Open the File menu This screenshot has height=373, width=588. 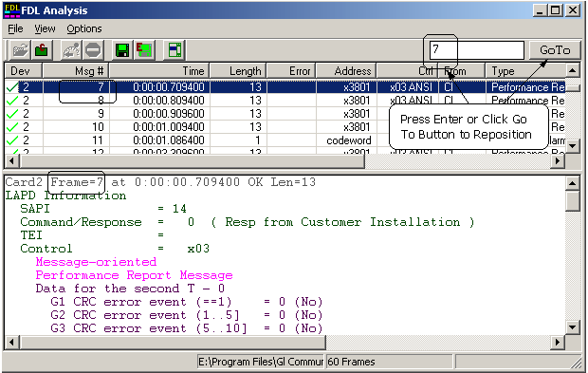pyautogui.click(x=15, y=28)
